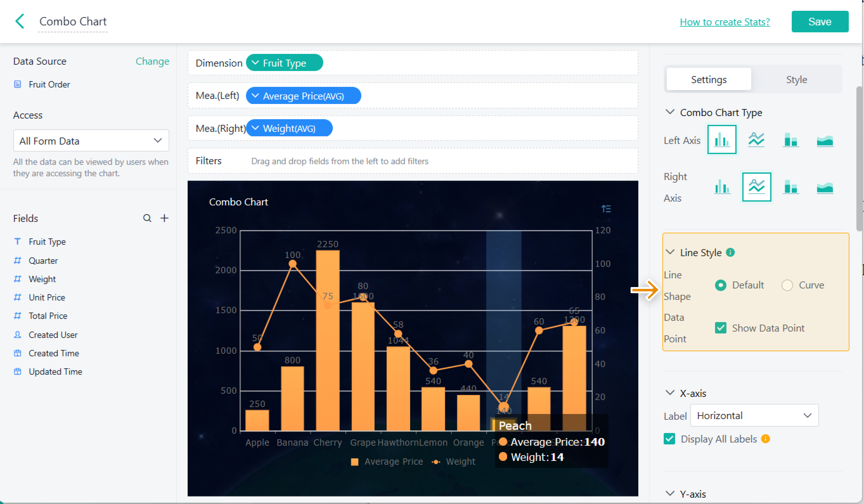Switch to the Style tab
864x504 pixels.
(x=796, y=80)
